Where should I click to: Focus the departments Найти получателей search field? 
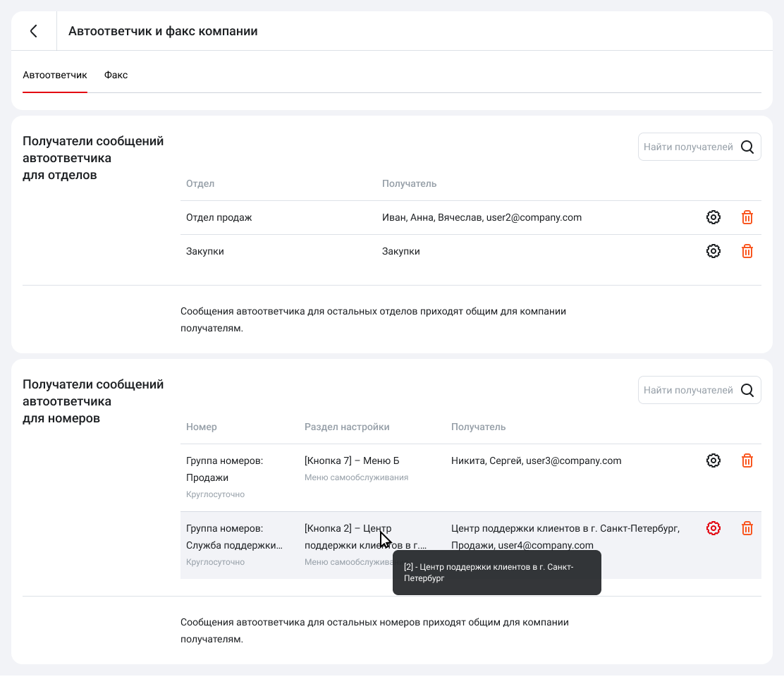(x=687, y=147)
